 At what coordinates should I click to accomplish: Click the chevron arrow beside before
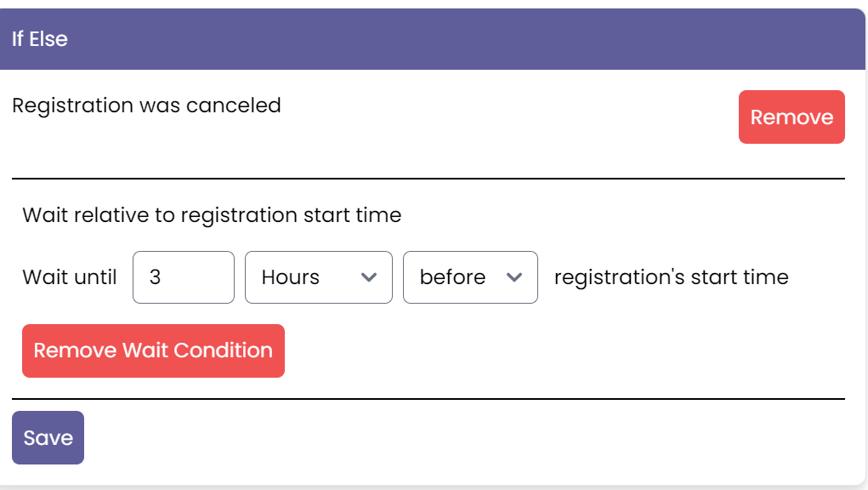coord(514,277)
